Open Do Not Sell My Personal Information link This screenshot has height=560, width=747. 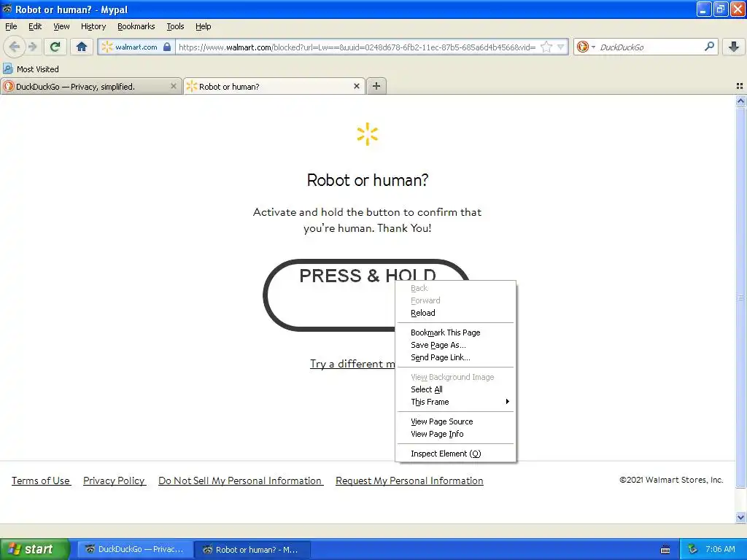pos(241,481)
